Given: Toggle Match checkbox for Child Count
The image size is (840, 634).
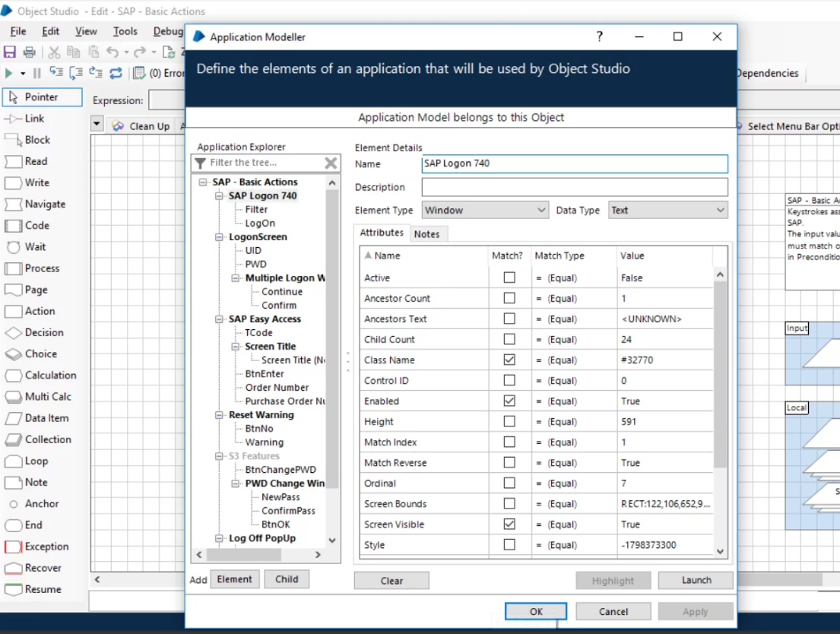Looking at the screenshot, I should 509,339.
